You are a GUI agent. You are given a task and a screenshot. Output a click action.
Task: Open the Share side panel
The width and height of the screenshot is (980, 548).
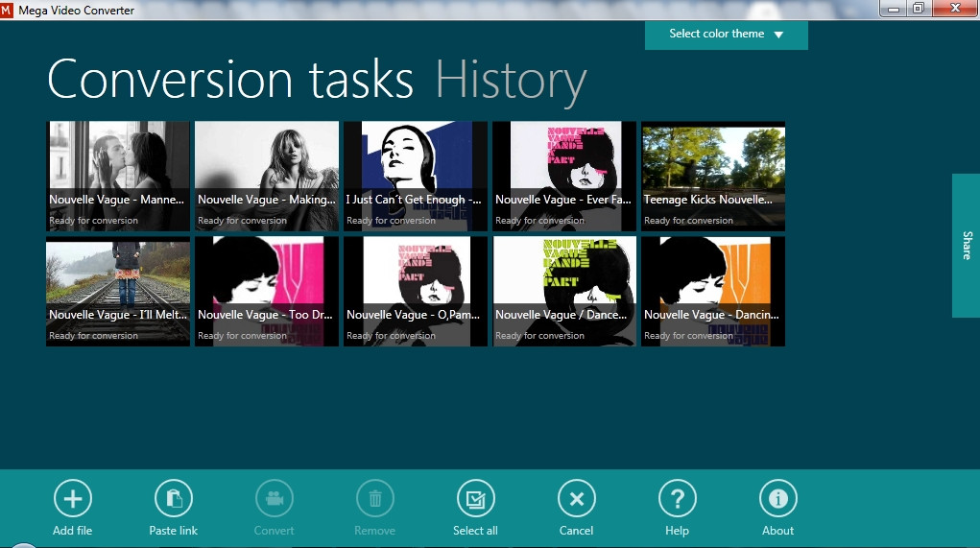pyautogui.click(x=967, y=246)
